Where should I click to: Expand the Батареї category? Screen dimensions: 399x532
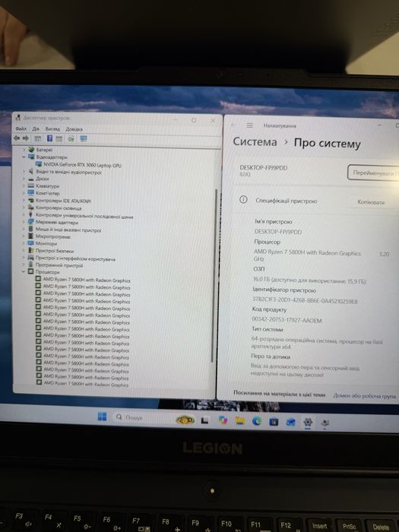[x=24, y=150]
